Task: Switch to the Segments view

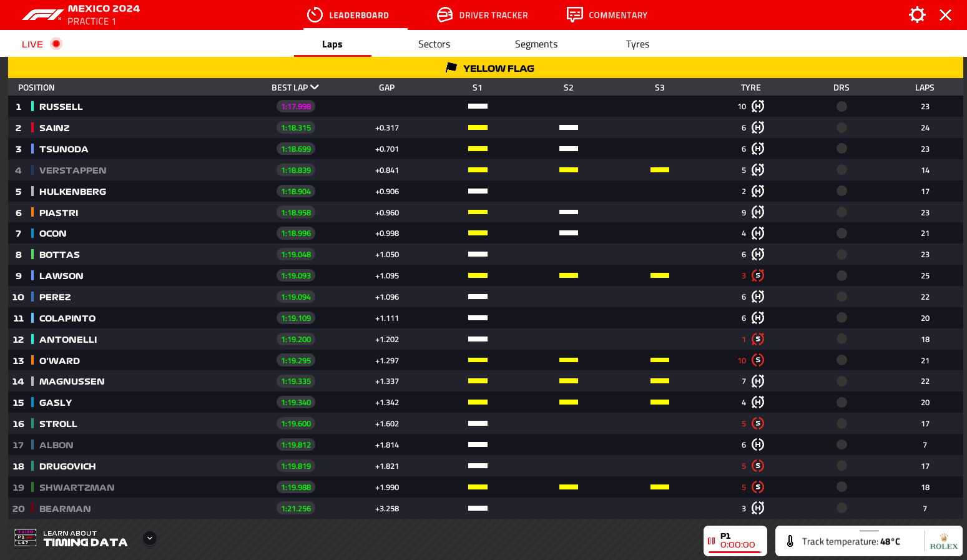Action: pos(536,44)
